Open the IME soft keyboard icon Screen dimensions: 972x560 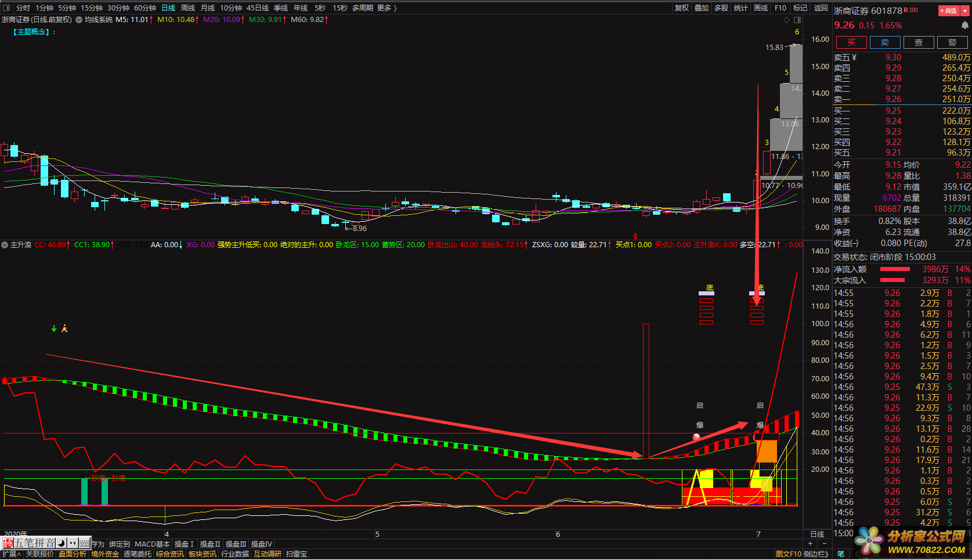coord(85,543)
